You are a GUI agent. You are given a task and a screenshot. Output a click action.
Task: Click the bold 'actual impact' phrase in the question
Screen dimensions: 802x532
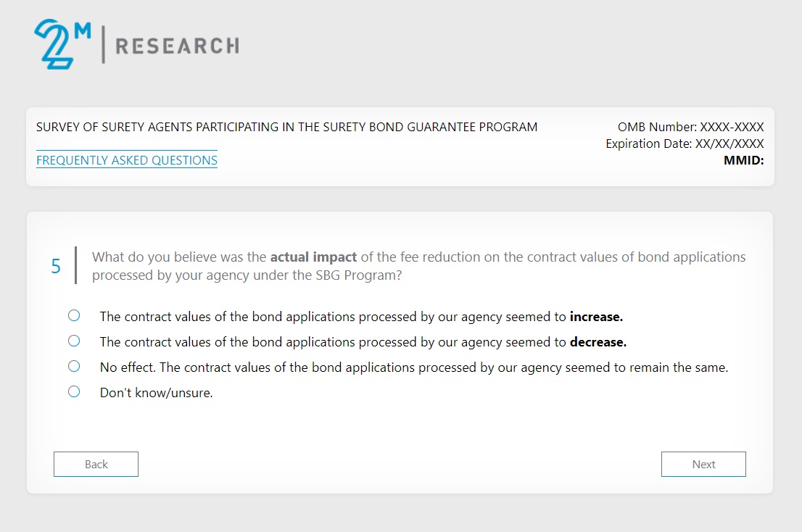pos(313,257)
